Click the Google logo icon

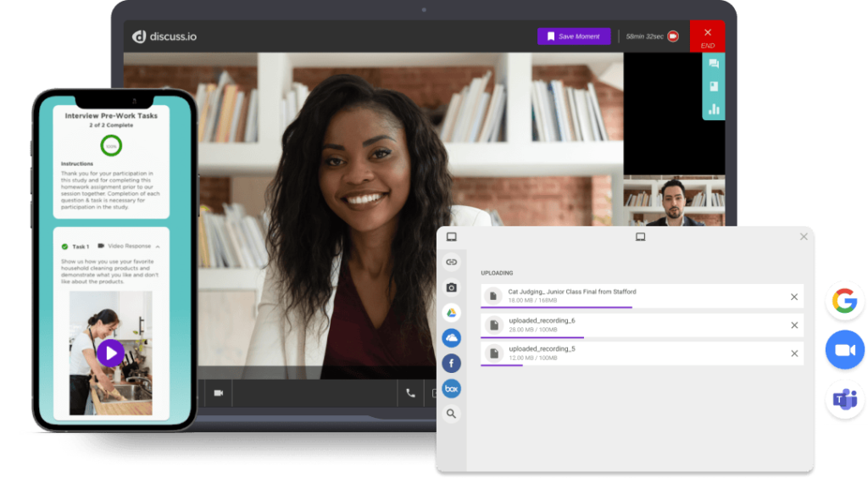tap(845, 301)
